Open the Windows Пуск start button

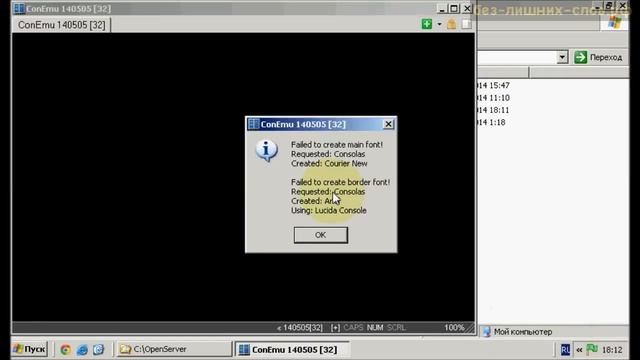(x=29, y=349)
